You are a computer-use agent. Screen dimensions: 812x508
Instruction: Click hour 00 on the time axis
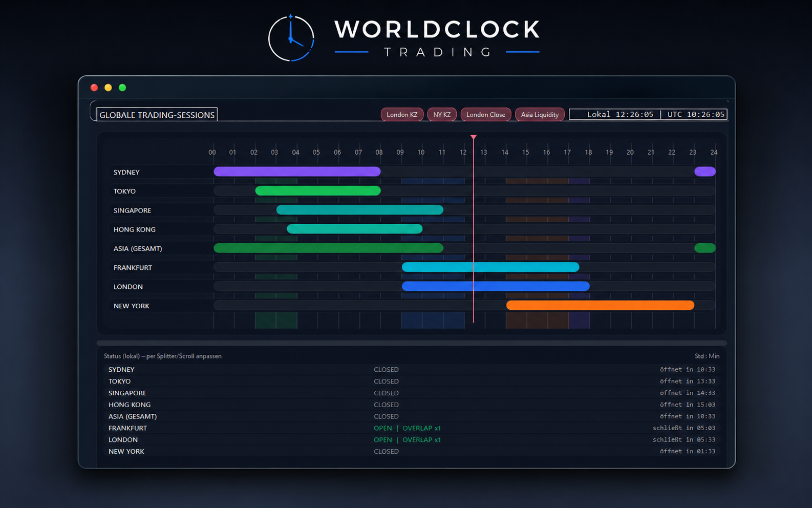click(x=212, y=152)
